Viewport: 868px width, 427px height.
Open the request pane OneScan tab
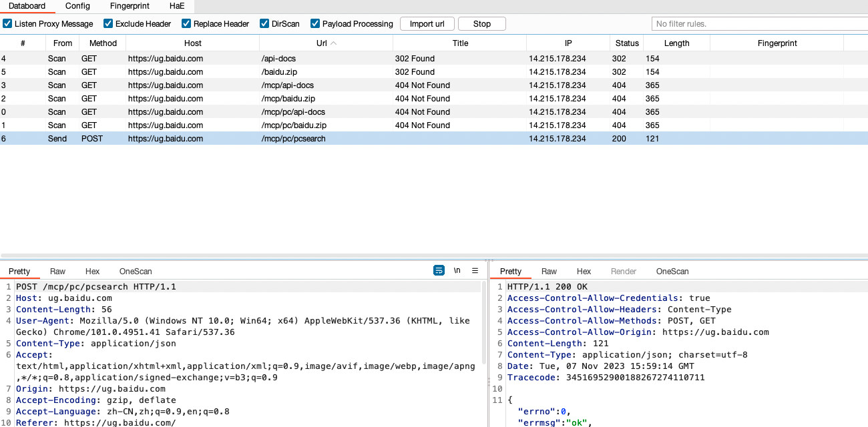point(136,271)
